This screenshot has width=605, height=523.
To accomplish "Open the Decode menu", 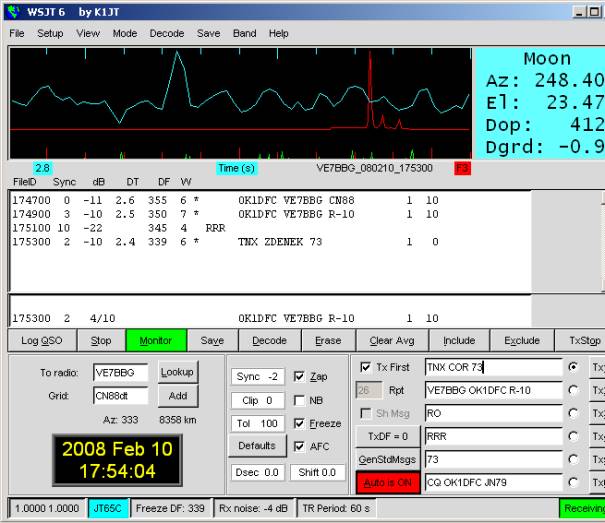I will 167,34.
